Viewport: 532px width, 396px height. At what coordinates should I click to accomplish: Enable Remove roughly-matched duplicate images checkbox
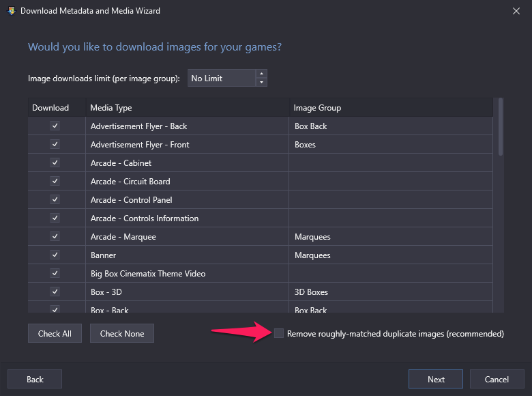(x=278, y=333)
